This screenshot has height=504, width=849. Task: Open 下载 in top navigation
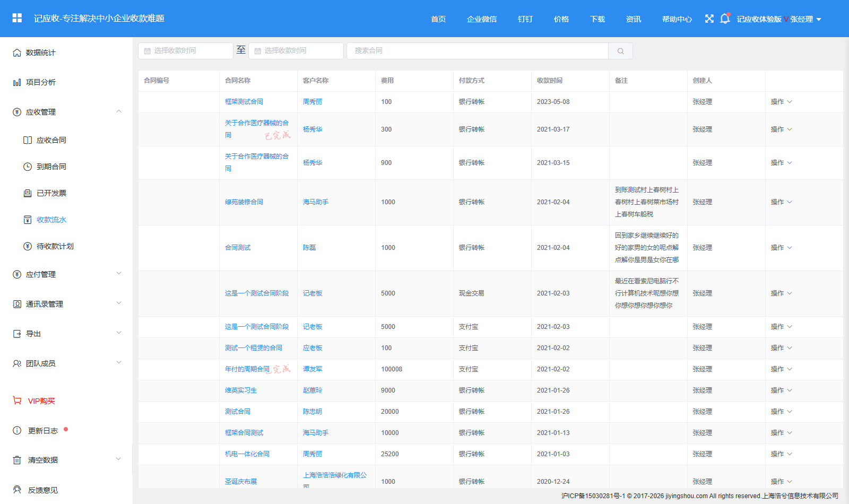pos(597,19)
